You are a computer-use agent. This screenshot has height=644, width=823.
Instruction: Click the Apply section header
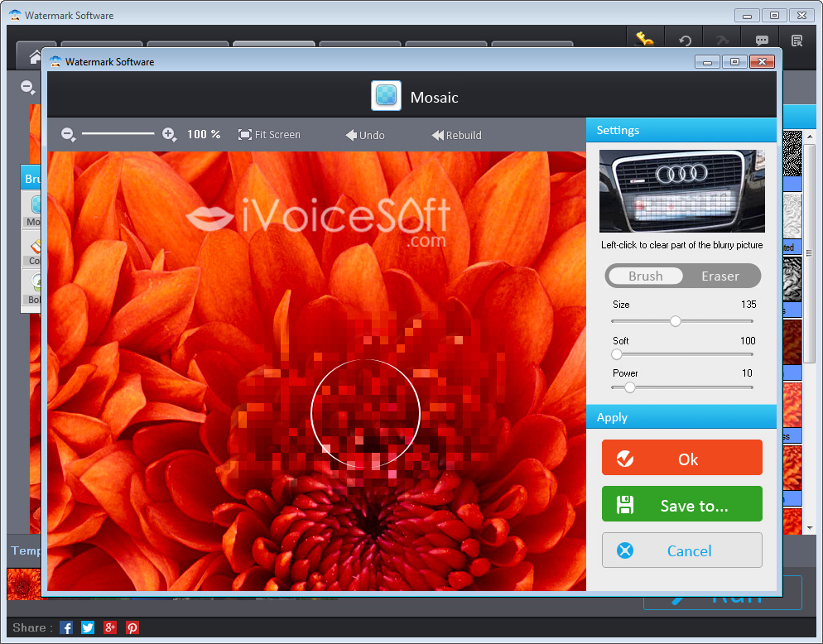(x=681, y=417)
